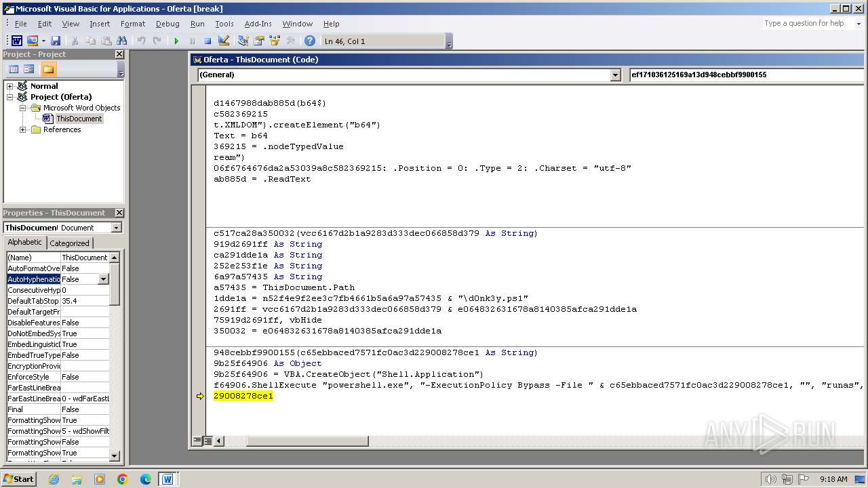Expand the Normal project node
This screenshot has height=488, width=868.
coord(10,86)
